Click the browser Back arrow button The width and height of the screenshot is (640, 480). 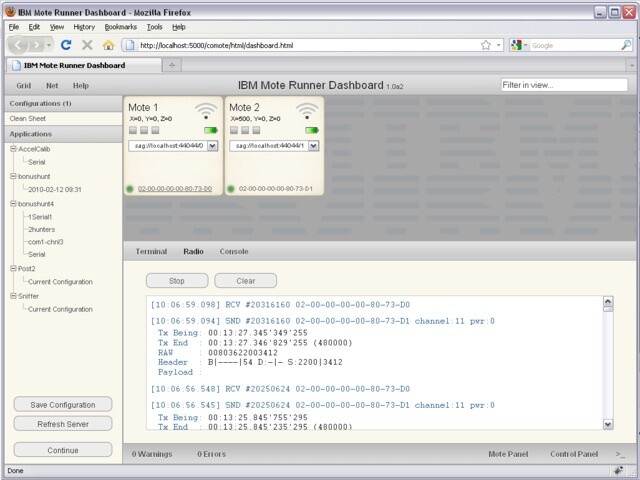click(18, 45)
